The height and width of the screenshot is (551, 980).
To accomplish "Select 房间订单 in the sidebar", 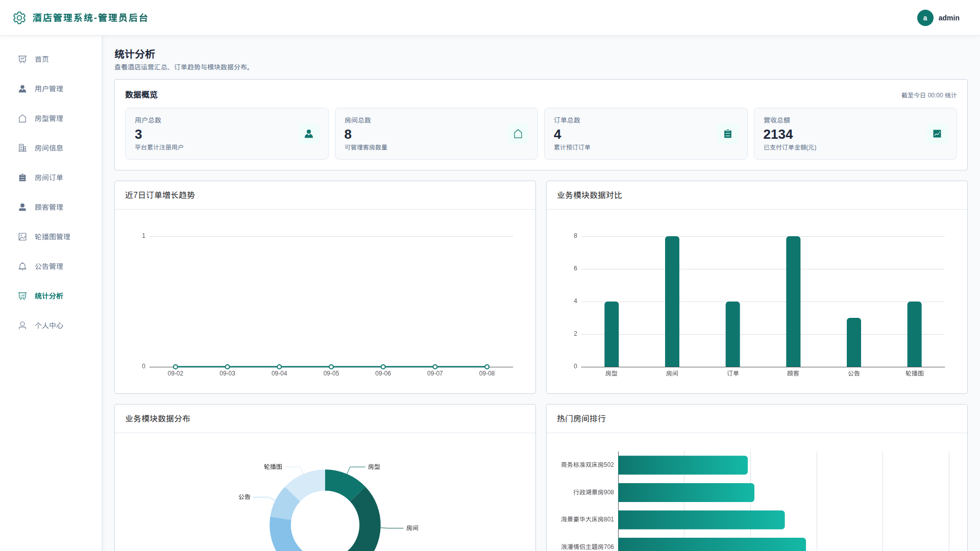I will [x=51, y=178].
